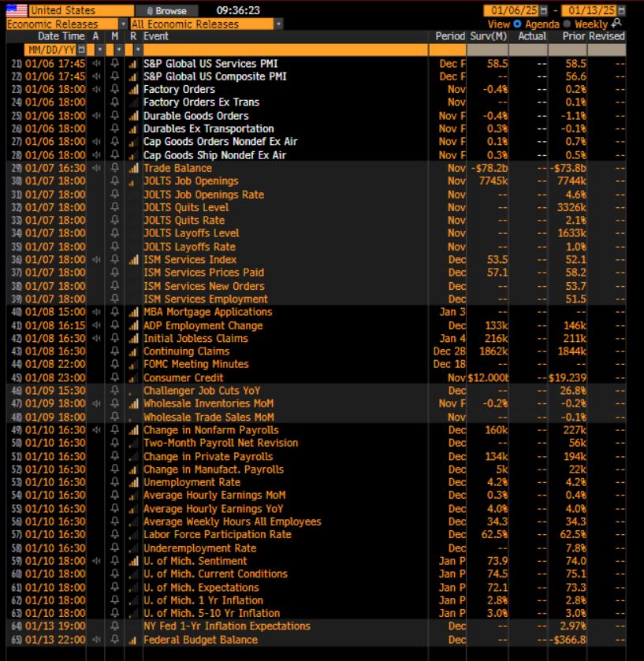Click the 7745k survey value for JOLTS Job Openings

click(493, 181)
